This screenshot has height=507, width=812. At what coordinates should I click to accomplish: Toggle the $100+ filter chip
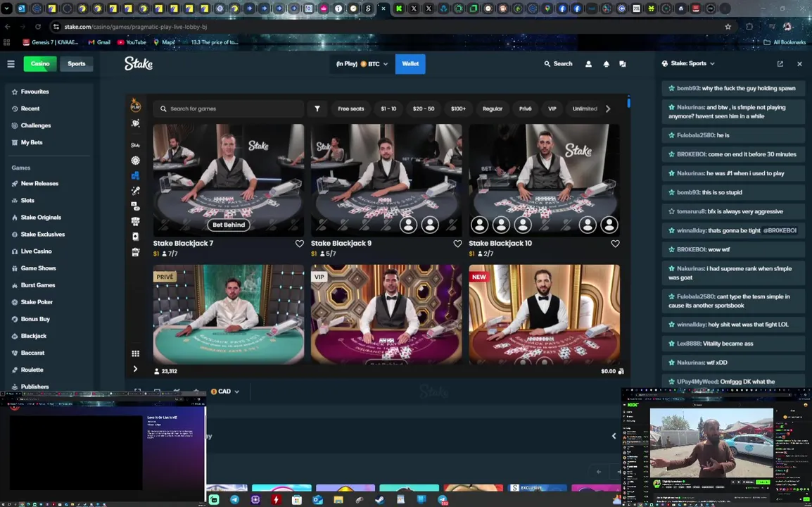click(458, 109)
